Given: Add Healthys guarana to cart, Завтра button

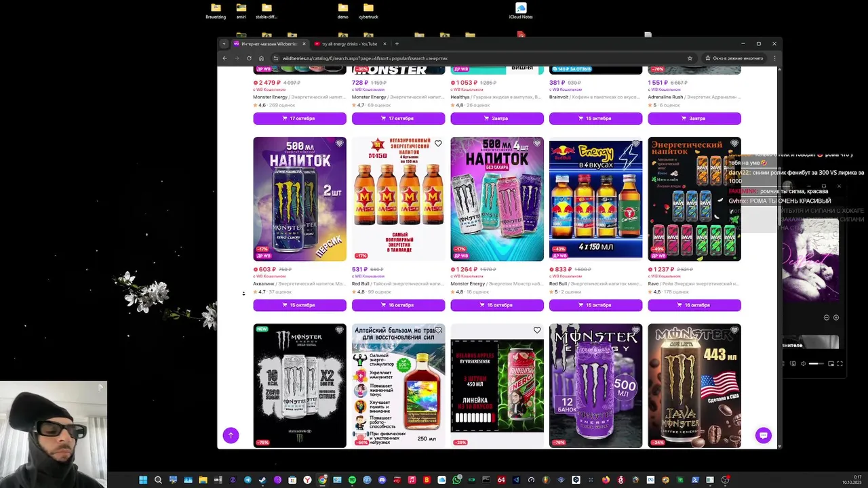Looking at the screenshot, I should 497,119.
